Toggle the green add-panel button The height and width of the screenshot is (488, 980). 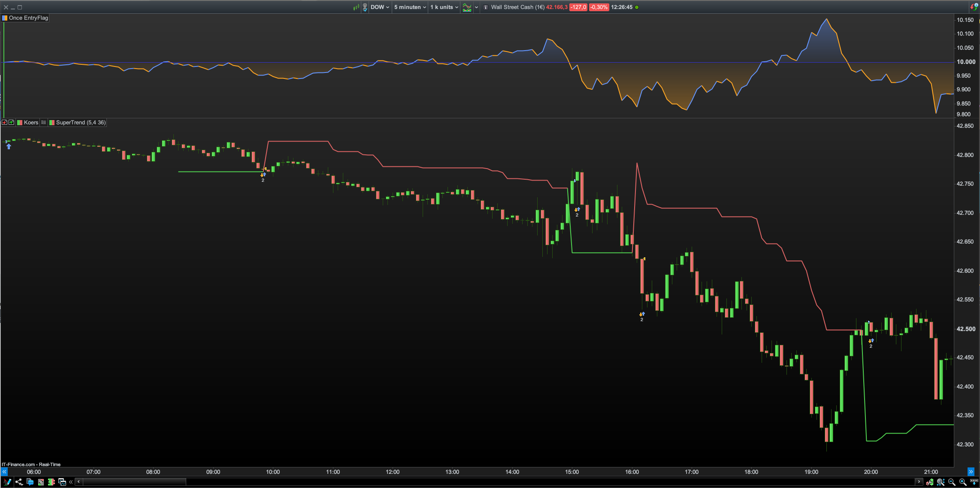pos(12,123)
